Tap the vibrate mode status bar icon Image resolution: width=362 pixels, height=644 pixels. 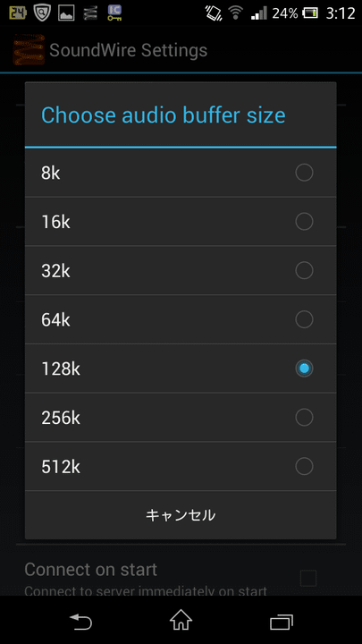pyautogui.click(x=214, y=13)
